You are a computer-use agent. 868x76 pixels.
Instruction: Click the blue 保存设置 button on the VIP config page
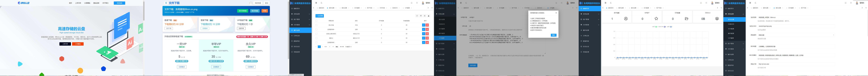[x=473, y=65]
